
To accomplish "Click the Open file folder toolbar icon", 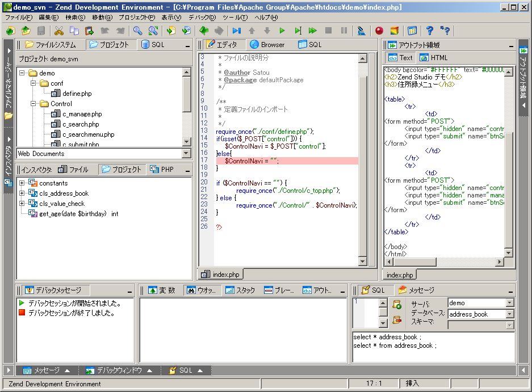I will pyautogui.click(x=26, y=31).
